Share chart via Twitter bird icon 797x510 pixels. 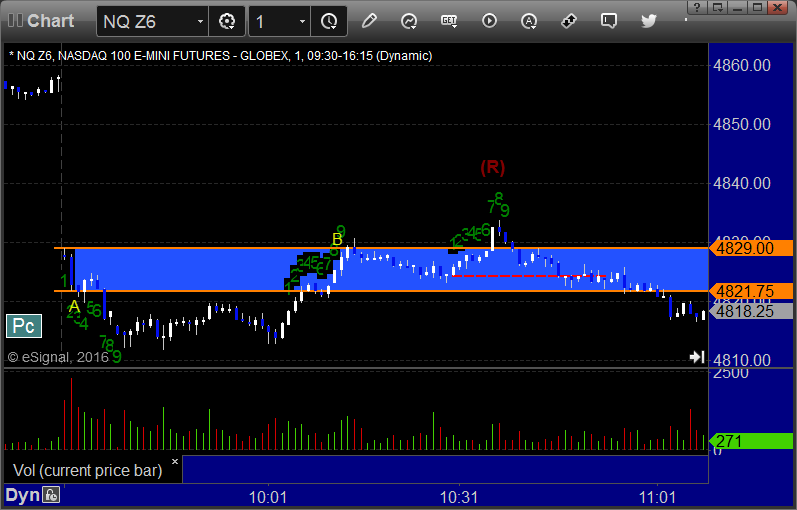point(649,21)
